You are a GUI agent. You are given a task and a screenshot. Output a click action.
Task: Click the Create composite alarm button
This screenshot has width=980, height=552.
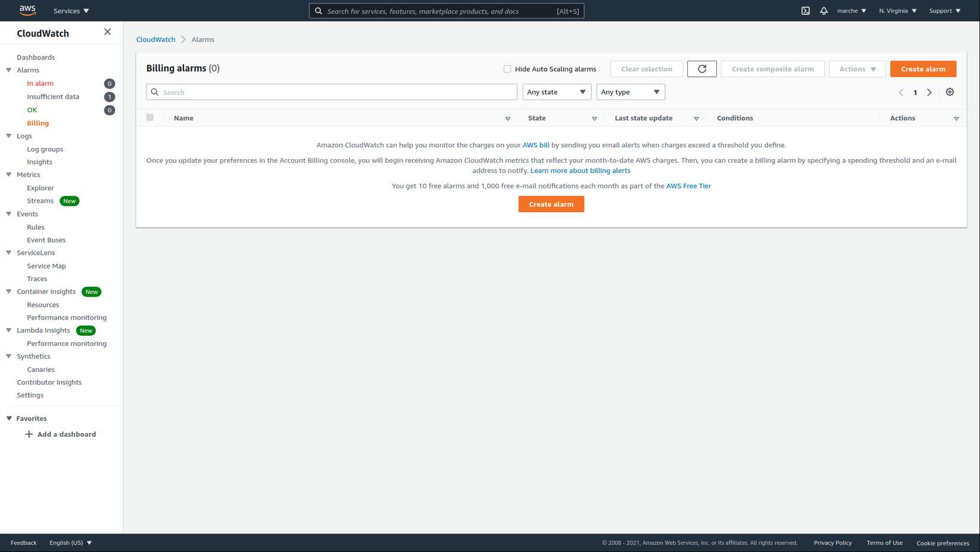click(x=773, y=69)
